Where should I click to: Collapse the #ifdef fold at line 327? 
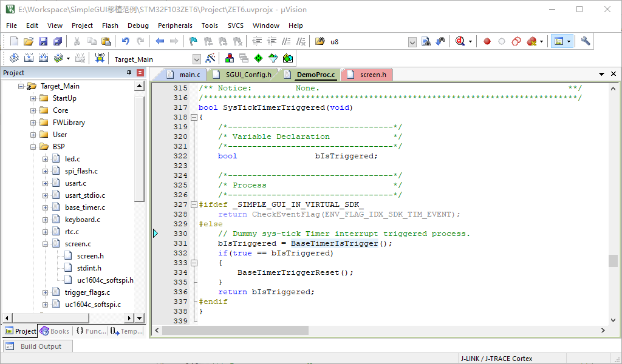point(194,205)
